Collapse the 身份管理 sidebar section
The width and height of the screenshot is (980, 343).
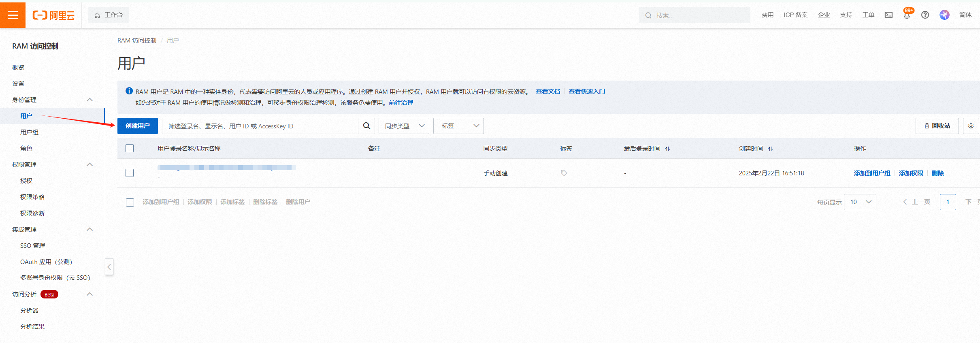pyautogui.click(x=90, y=100)
